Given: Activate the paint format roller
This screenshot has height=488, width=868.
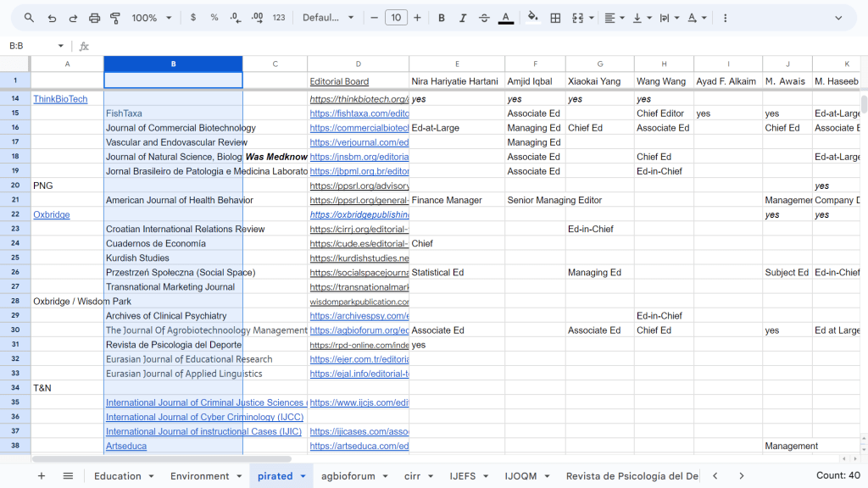Looking at the screenshot, I should click(115, 18).
